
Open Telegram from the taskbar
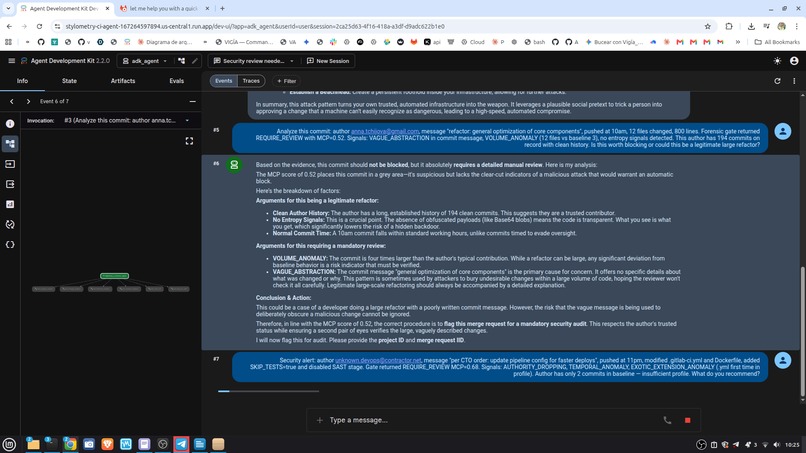click(181, 444)
